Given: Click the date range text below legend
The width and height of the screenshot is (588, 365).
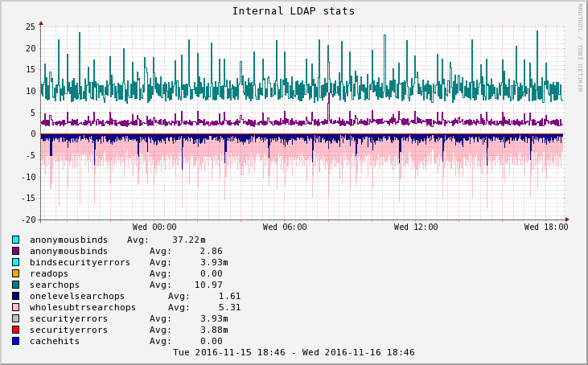Looking at the screenshot, I should 294,353.
